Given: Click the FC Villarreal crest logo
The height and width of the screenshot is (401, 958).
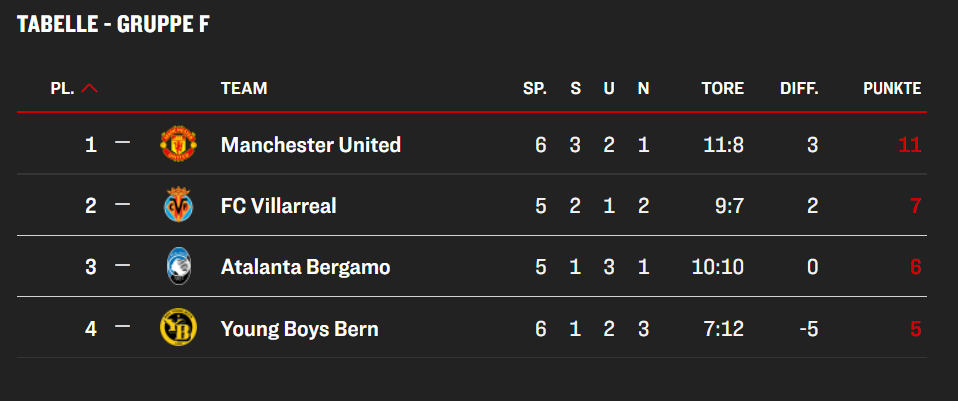Looking at the screenshot, I should pyautogui.click(x=178, y=205).
